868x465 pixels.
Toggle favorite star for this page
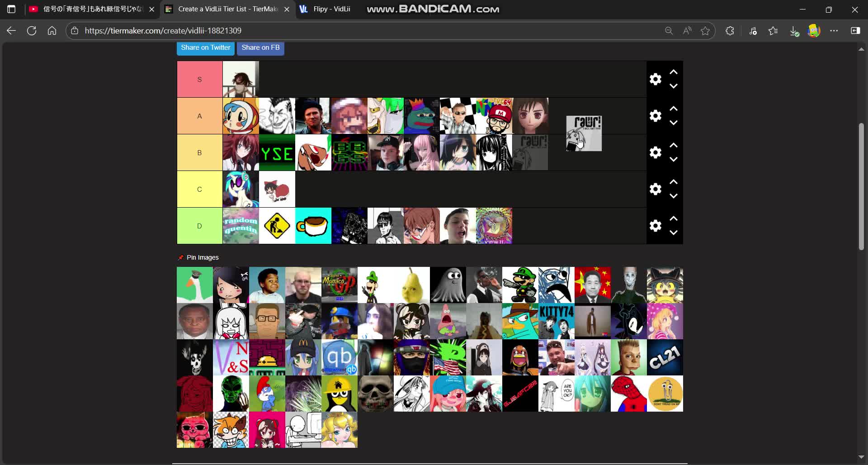pyautogui.click(x=705, y=30)
